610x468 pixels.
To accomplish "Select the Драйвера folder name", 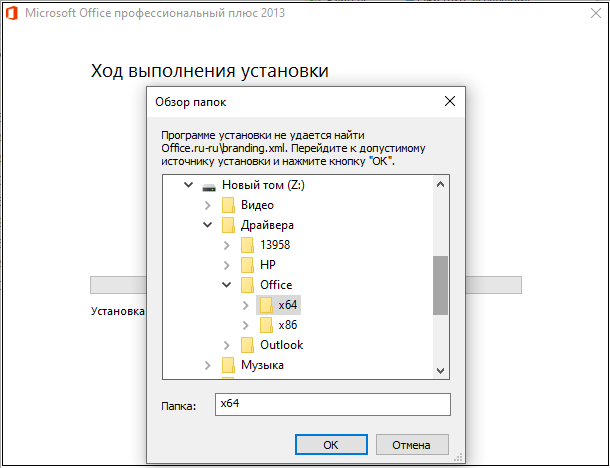I will [x=267, y=225].
